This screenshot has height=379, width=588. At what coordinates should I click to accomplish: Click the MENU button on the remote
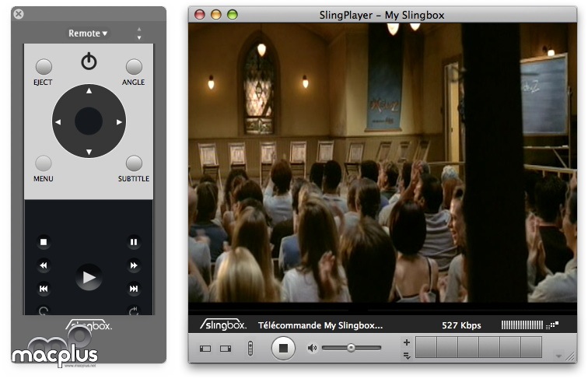[x=44, y=163]
